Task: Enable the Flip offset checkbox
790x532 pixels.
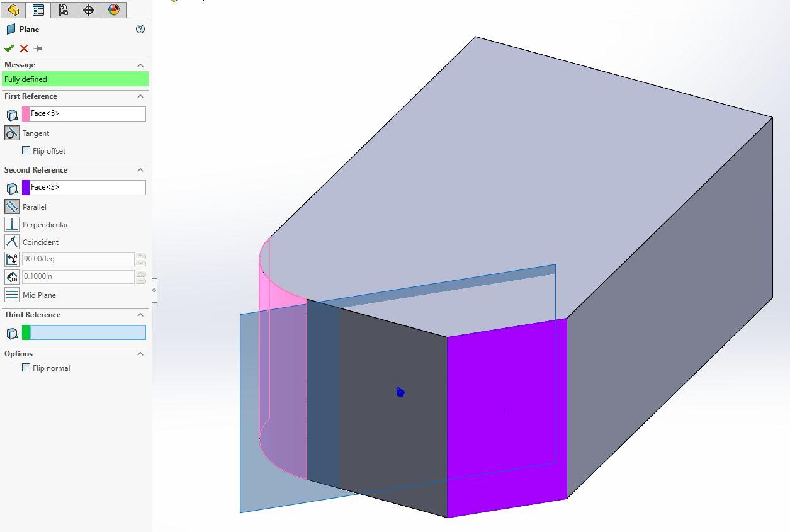Action: point(26,150)
